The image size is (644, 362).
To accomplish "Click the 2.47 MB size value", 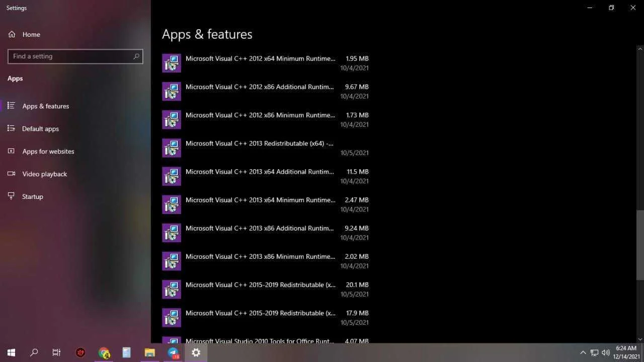I will [x=357, y=200].
